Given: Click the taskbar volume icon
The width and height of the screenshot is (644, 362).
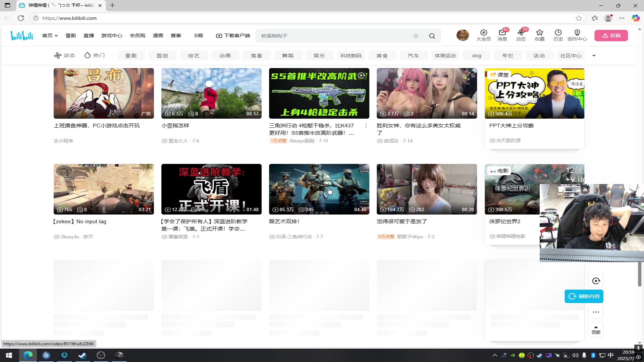Looking at the screenshot, I should 576,355.
